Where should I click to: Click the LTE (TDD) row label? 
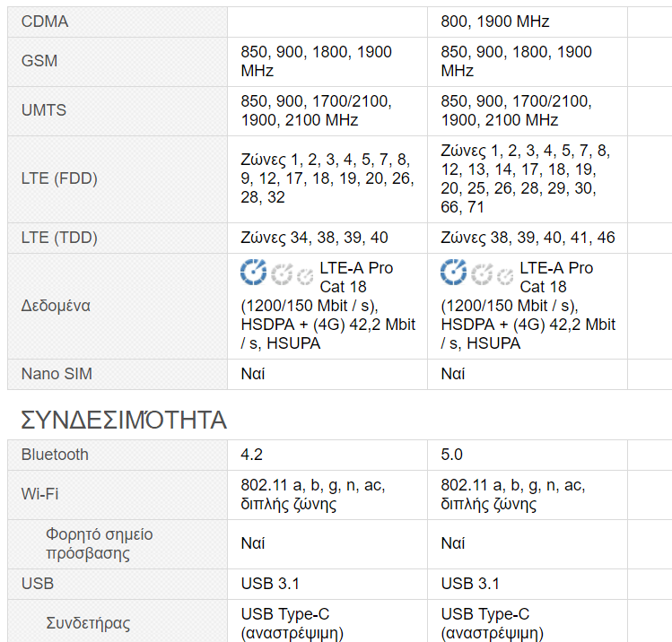(59, 238)
